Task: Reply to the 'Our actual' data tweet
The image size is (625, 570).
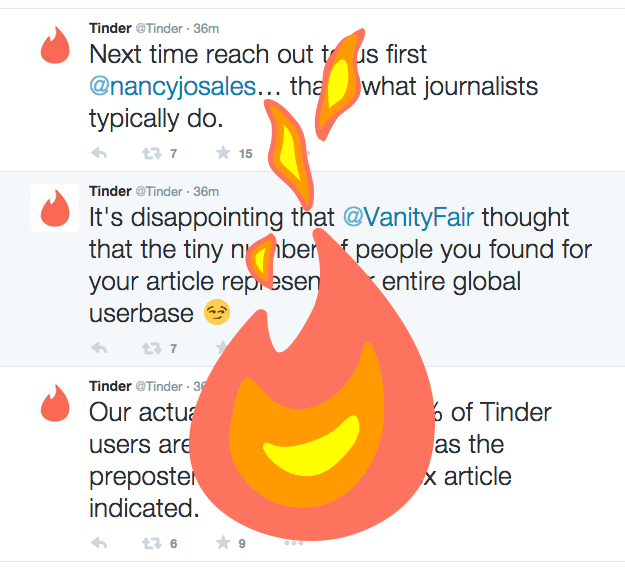Action: [99, 542]
